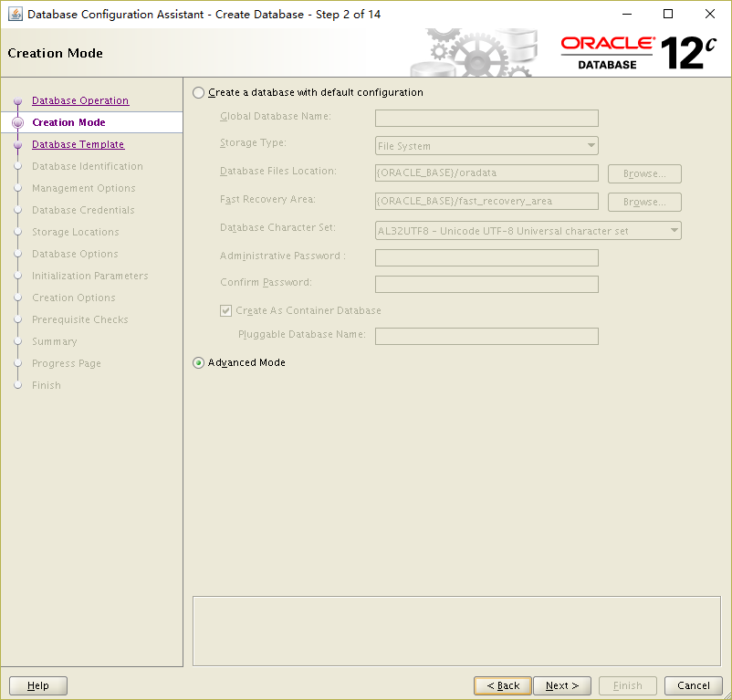Open the Database Template step link
Viewport: 732px width, 700px height.
78,144
